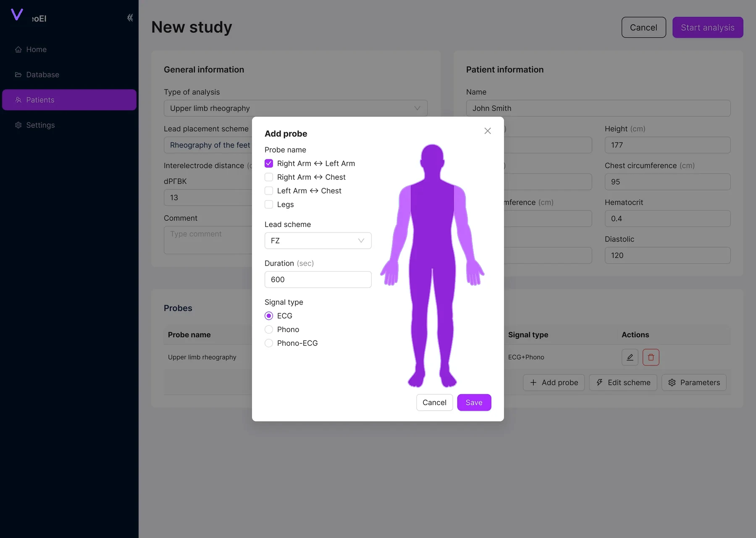
Task: Cancel the new study
Action: (x=643, y=27)
